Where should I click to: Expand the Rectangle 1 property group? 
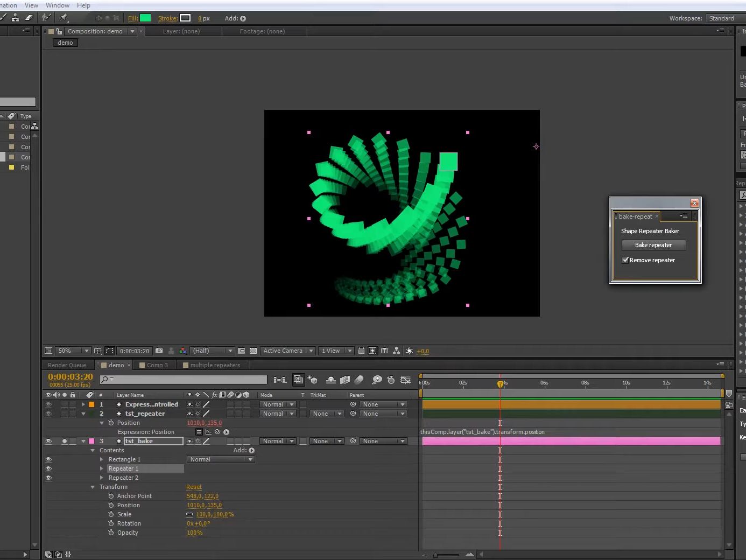[102, 459]
